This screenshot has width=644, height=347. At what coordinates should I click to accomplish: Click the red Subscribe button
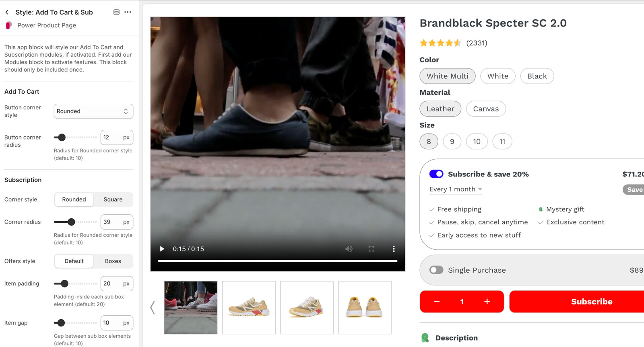coord(577,302)
